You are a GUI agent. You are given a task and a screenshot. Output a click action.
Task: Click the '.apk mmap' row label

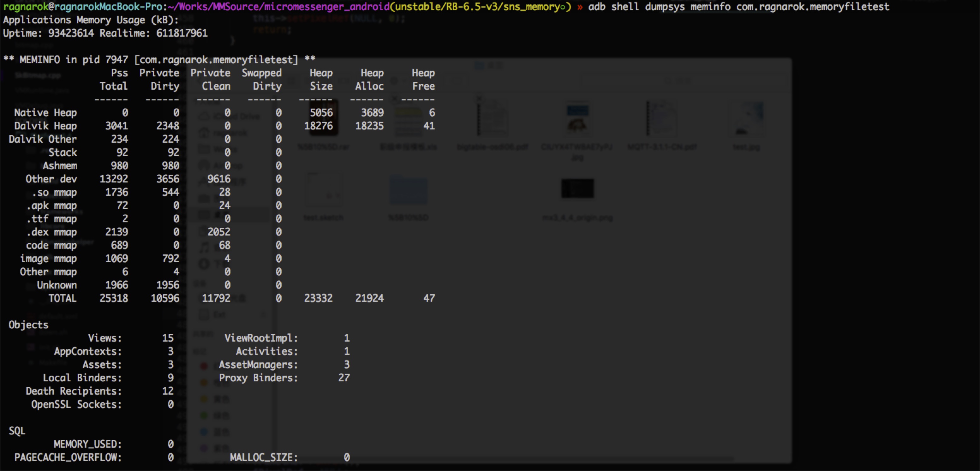tap(51, 206)
